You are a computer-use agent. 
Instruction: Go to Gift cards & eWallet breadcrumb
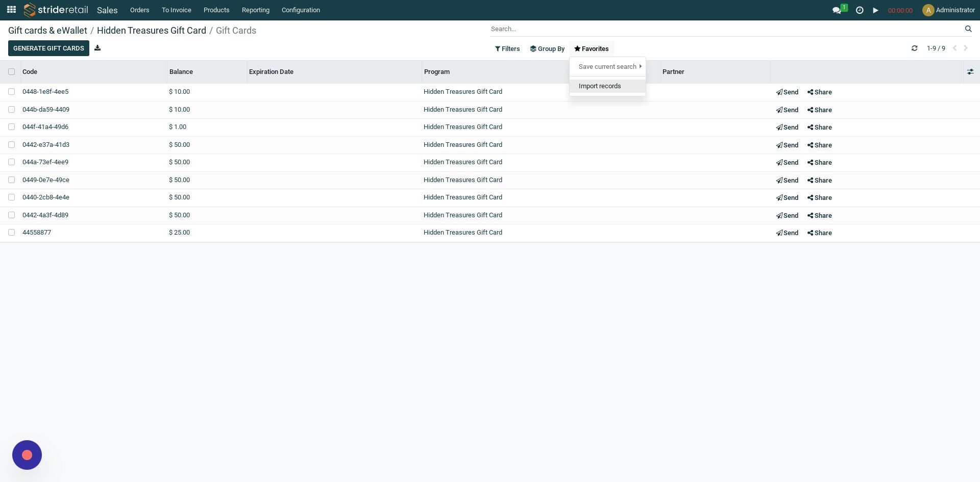point(47,31)
